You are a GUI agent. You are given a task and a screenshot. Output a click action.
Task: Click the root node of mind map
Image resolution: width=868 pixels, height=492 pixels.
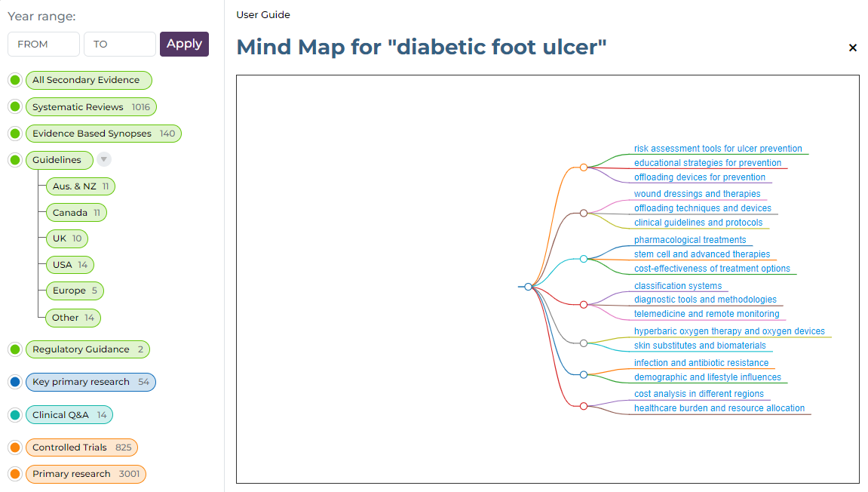[x=529, y=287]
